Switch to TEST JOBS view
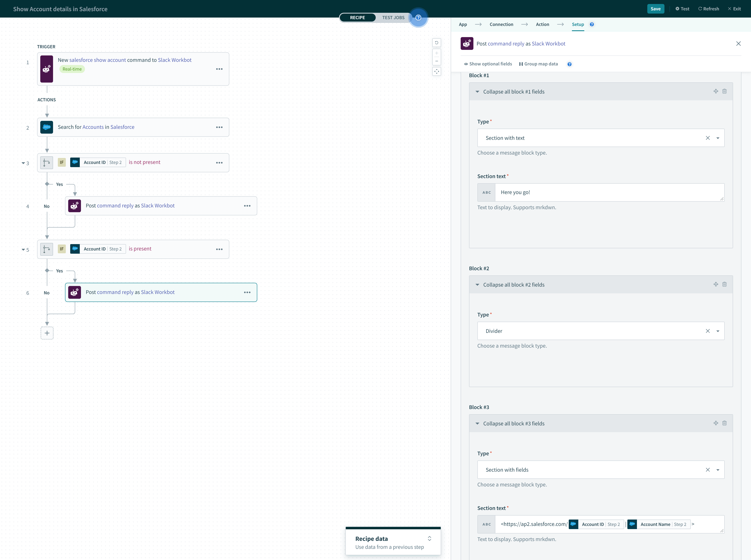Screen dimensions: 751x560 coord(393,18)
